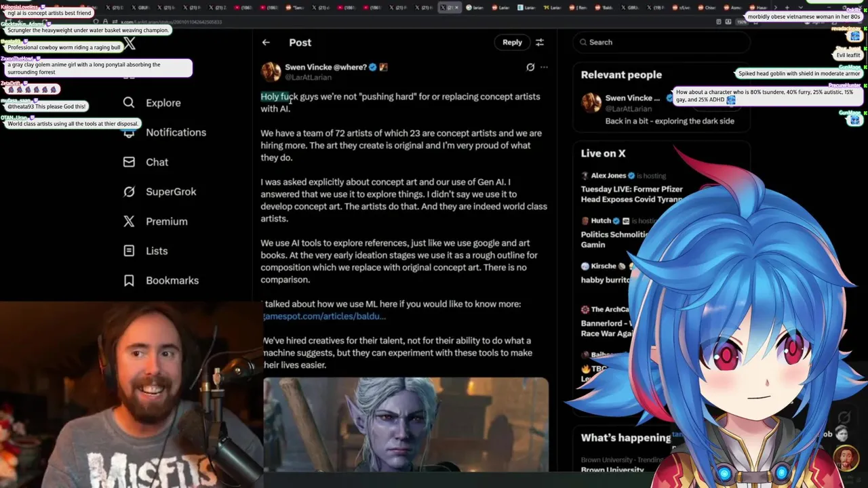Click the Brown University trending item

(612, 465)
